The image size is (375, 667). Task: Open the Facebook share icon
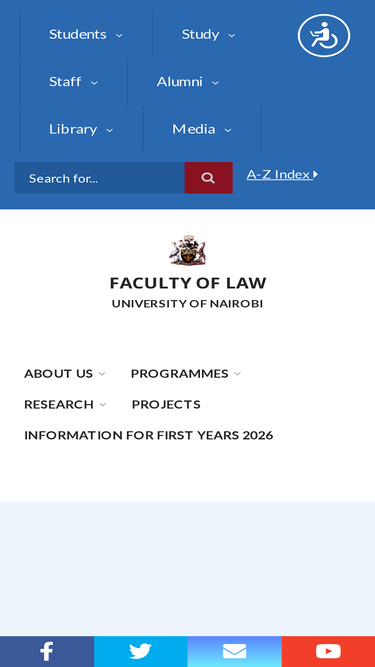point(47,651)
